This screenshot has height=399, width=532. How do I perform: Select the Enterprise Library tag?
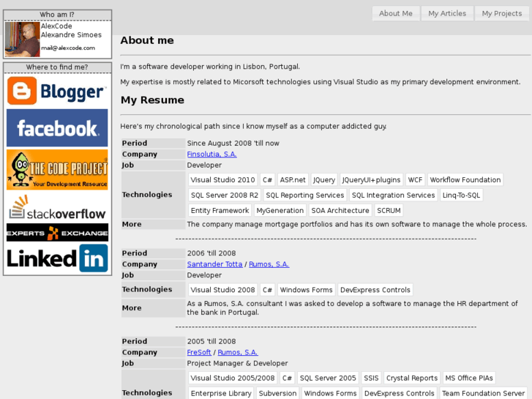(221, 393)
